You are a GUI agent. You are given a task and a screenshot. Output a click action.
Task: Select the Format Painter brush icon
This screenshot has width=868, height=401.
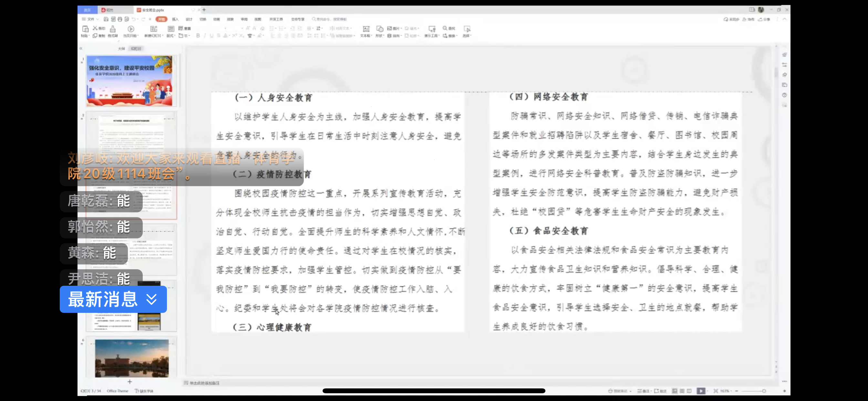point(113,29)
